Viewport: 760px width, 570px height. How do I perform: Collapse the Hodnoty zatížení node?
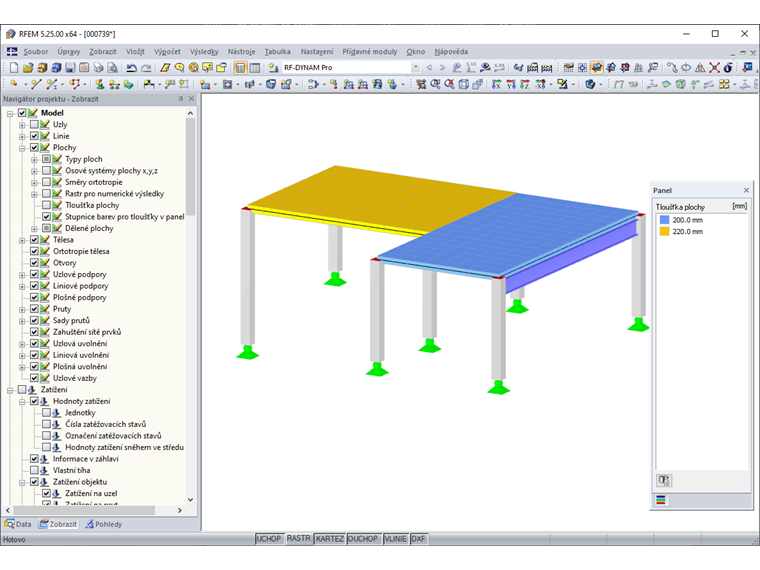pyautogui.click(x=22, y=402)
